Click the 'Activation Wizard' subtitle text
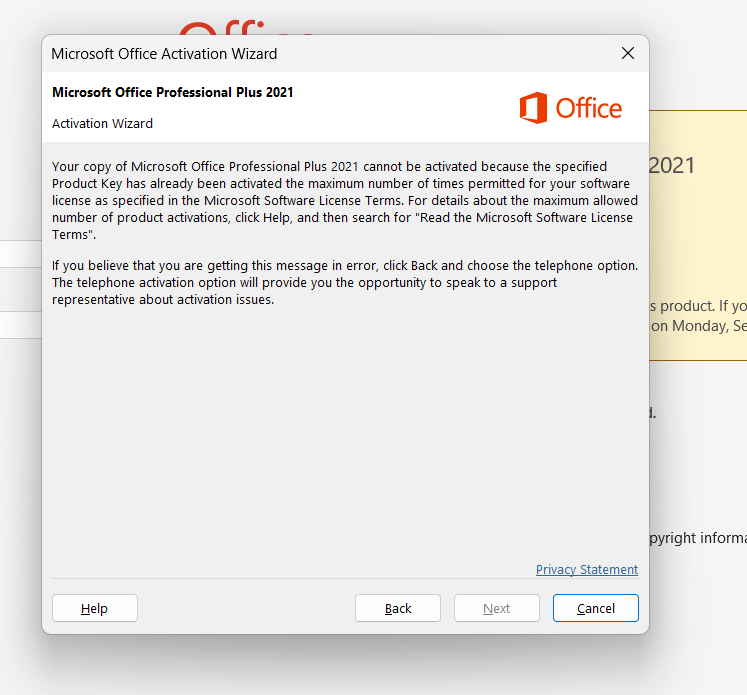 [102, 123]
